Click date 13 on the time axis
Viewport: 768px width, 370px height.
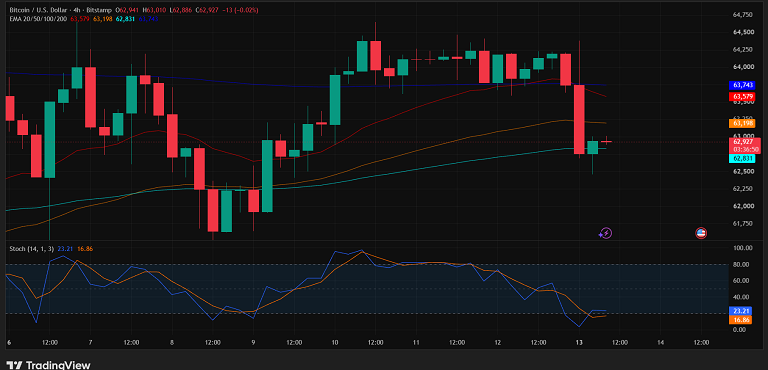579,342
